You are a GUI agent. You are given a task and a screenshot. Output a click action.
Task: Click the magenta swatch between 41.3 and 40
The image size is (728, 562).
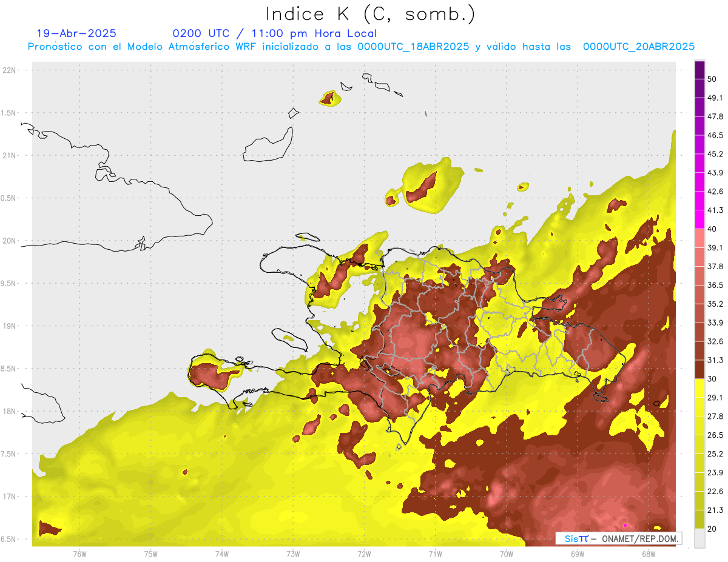pos(699,219)
